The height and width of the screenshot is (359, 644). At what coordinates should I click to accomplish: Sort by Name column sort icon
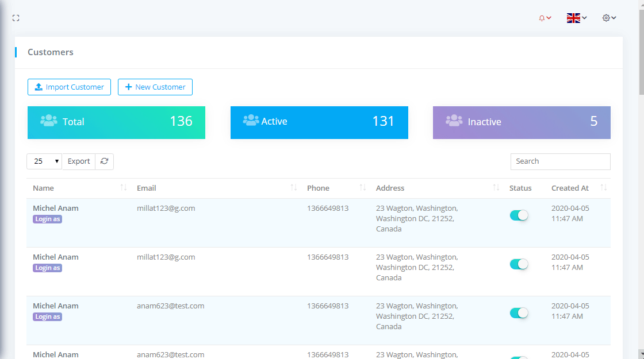124,188
